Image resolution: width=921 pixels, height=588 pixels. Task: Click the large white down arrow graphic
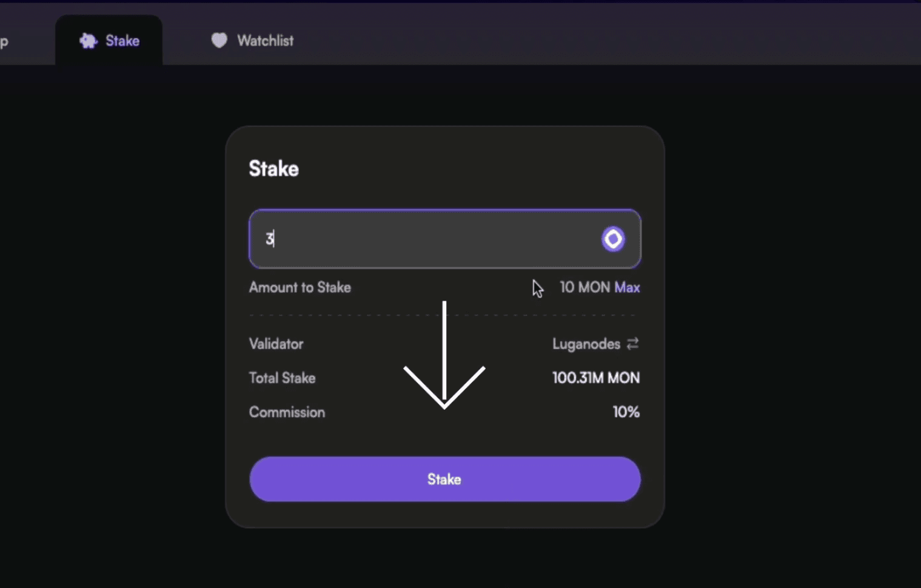pyautogui.click(x=444, y=358)
